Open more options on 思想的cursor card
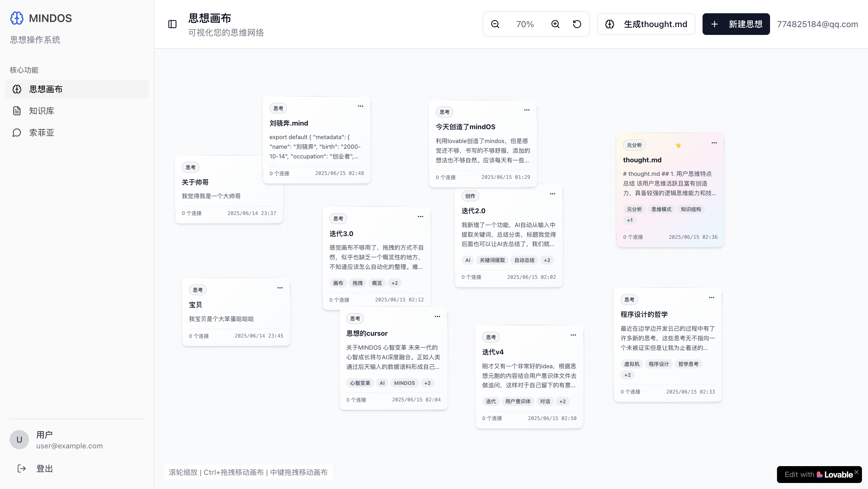This screenshot has height=489, width=868. pyautogui.click(x=437, y=316)
